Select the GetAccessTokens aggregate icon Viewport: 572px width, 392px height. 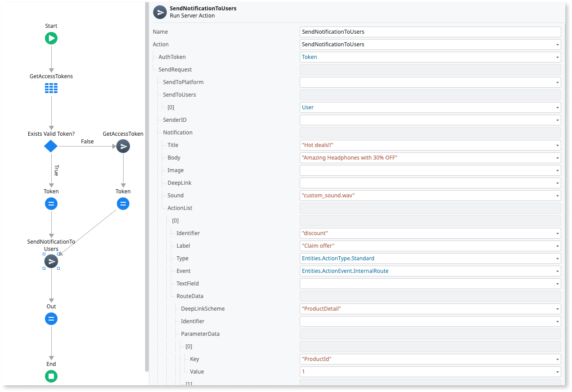click(51, 88)
